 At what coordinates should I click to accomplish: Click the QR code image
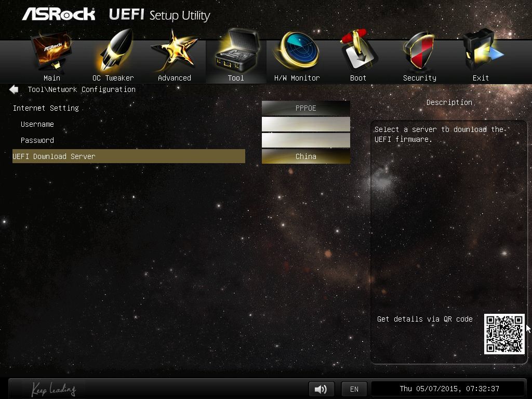(x=504, y=334)
